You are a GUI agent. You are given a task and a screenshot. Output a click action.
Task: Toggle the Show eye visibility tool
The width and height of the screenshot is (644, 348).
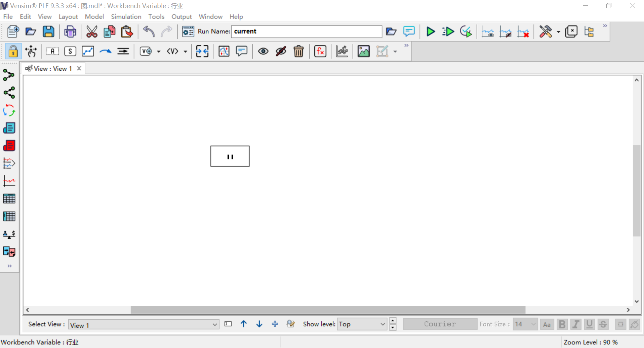click(263, 51)
